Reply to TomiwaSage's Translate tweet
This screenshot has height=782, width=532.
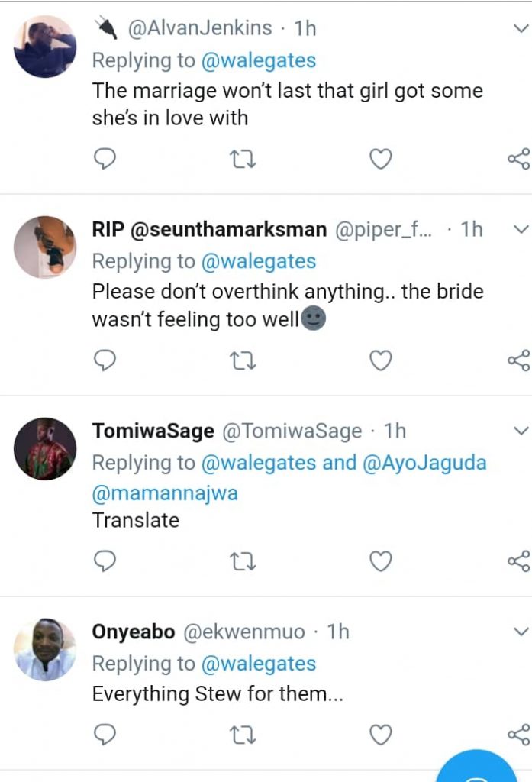point(104,561)
